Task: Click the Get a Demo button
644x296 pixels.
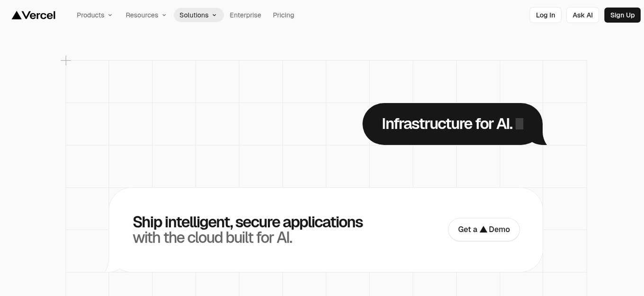Action: [483, 229]
